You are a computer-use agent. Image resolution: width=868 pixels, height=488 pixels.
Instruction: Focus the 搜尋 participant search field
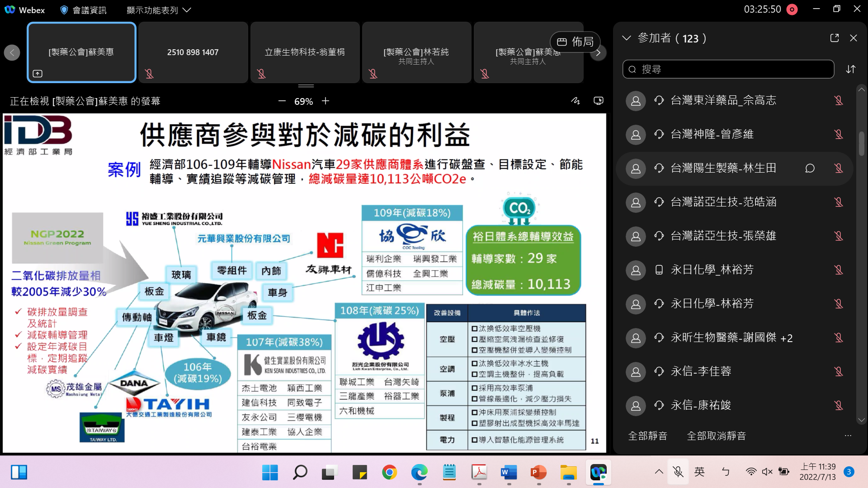pos(728,69)
